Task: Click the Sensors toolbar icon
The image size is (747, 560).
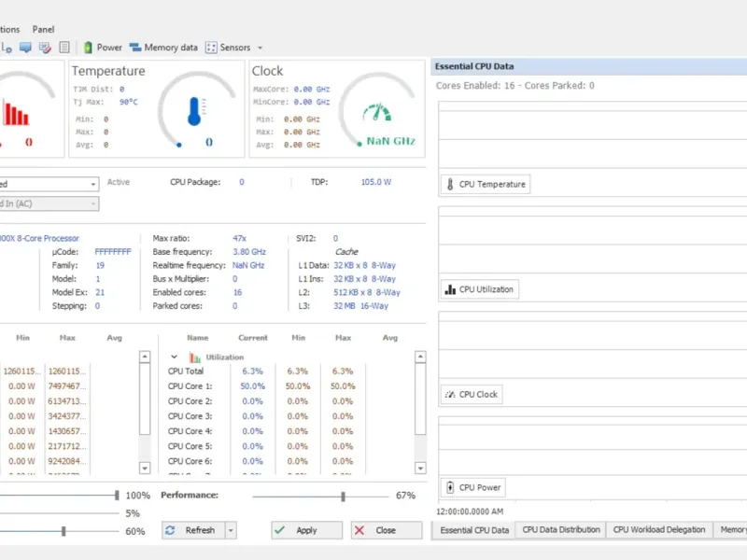Action: click(211, 48)
